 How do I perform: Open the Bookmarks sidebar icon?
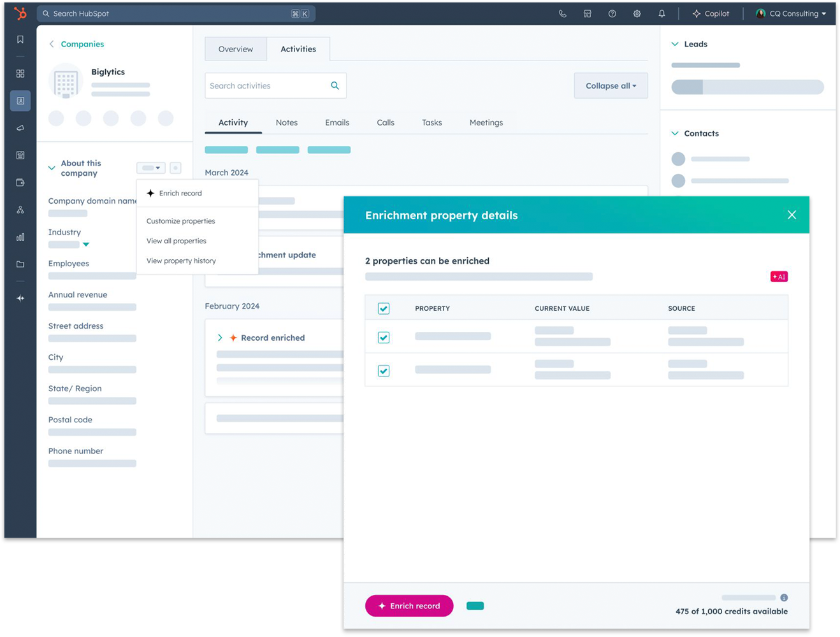20,39
